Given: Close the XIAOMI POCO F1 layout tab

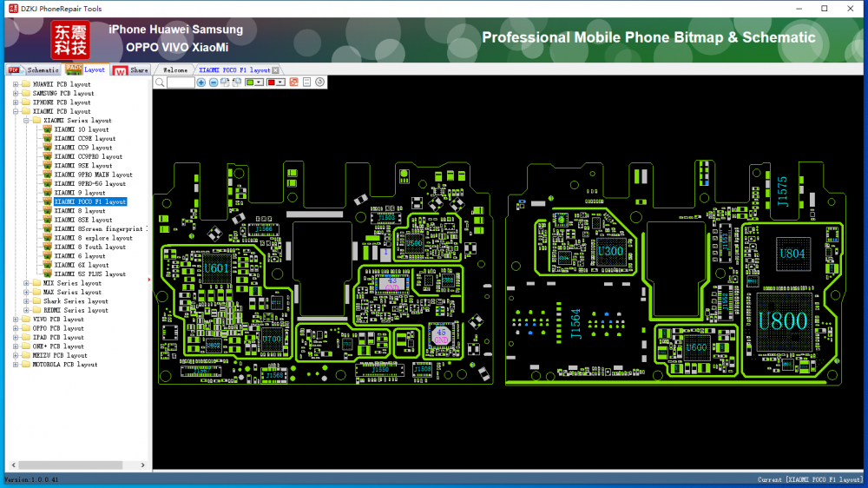Looking at the screenshot, I should 275,69.
